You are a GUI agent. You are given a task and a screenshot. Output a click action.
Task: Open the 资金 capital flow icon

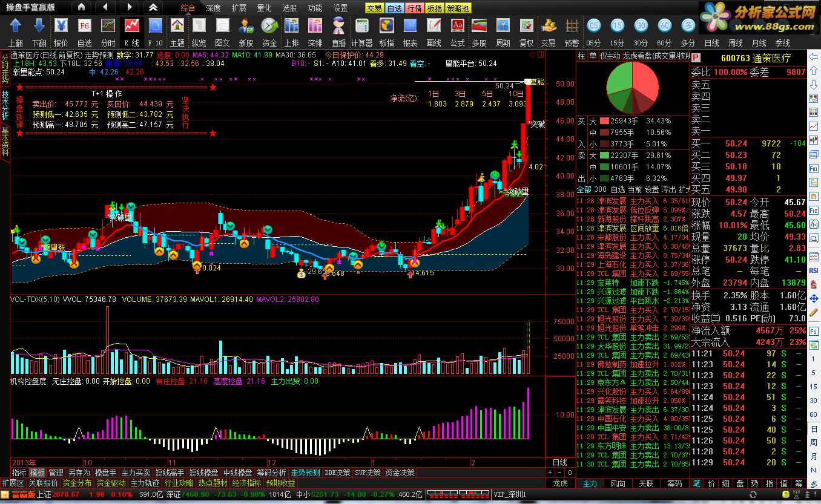[x=269, y=26]
